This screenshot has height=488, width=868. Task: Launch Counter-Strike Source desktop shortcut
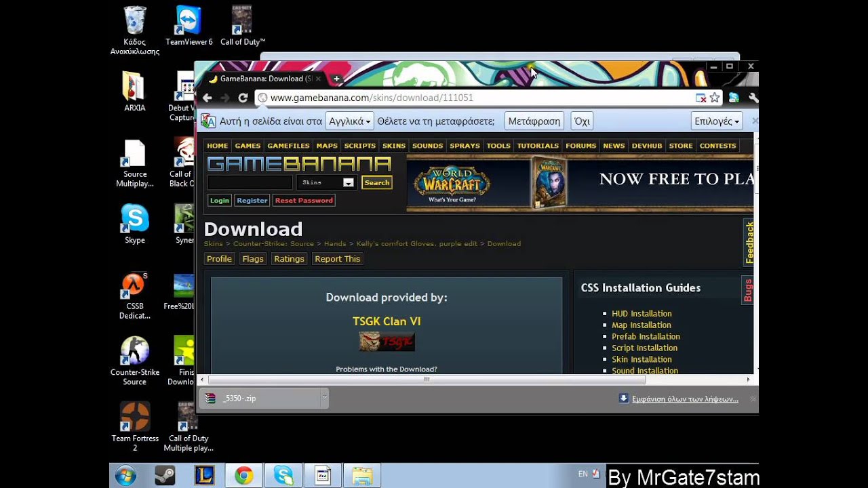[x=134, y=361]
